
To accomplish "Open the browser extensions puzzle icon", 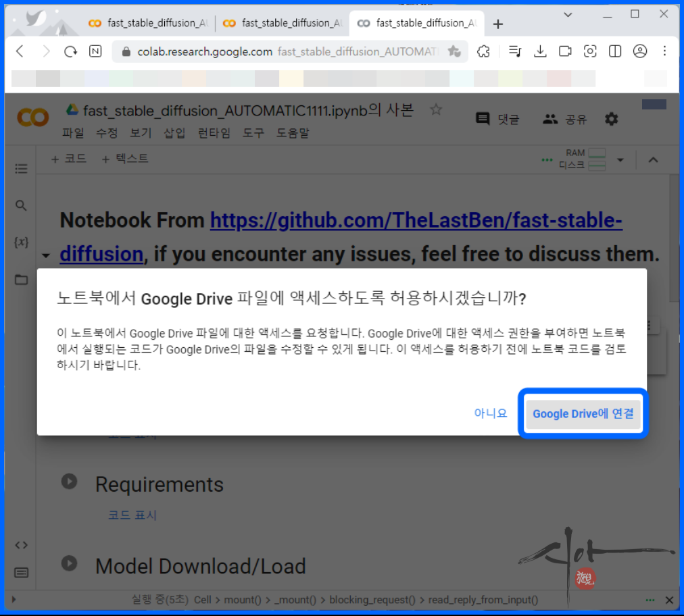I will pyautogui.click(x=483, y=51).
